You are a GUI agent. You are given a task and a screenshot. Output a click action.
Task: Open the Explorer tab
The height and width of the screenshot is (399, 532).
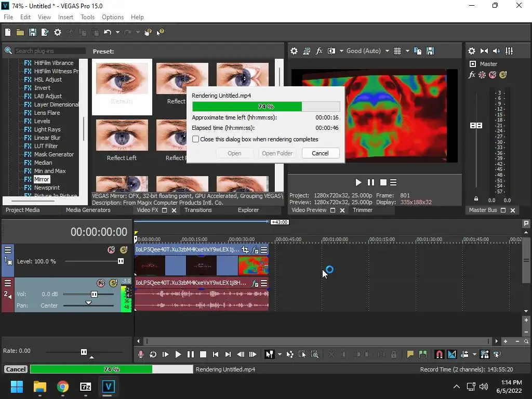coord(248,210)
